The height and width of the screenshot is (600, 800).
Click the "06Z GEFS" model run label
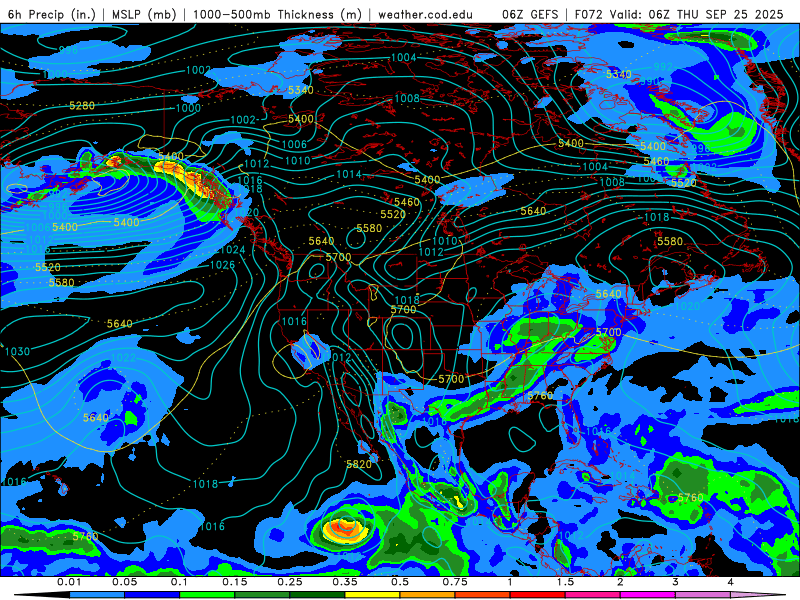530,14
